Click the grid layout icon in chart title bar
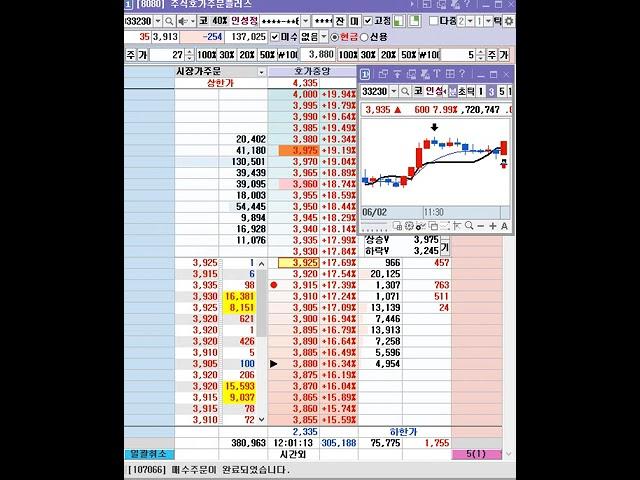640x480 pixels. (x=450, y=74)
